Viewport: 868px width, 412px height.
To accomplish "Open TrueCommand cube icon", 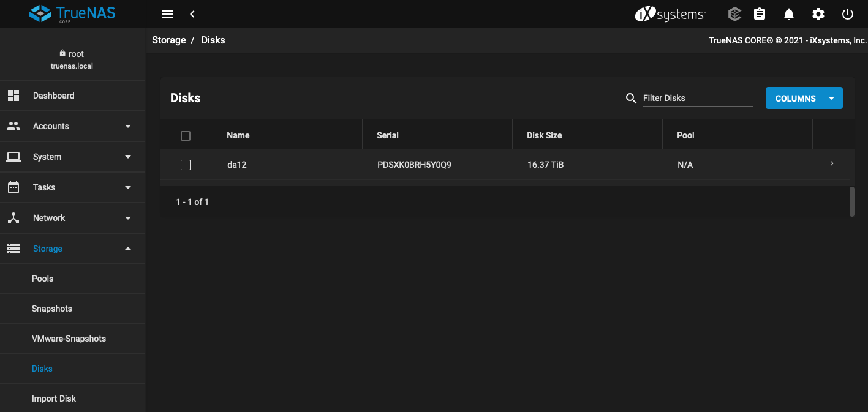I will pyautogui.click(x=735, y=14).
